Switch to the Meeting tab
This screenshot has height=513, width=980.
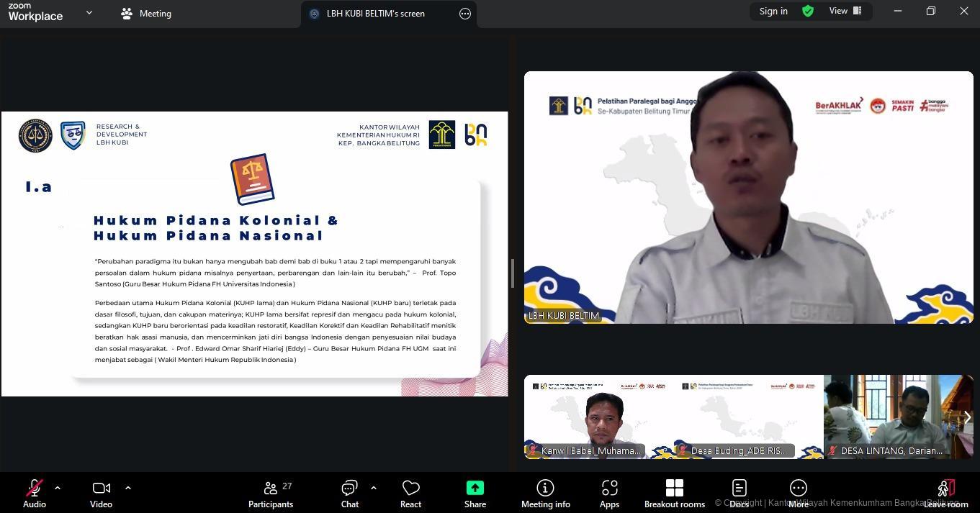coord(146,14)
